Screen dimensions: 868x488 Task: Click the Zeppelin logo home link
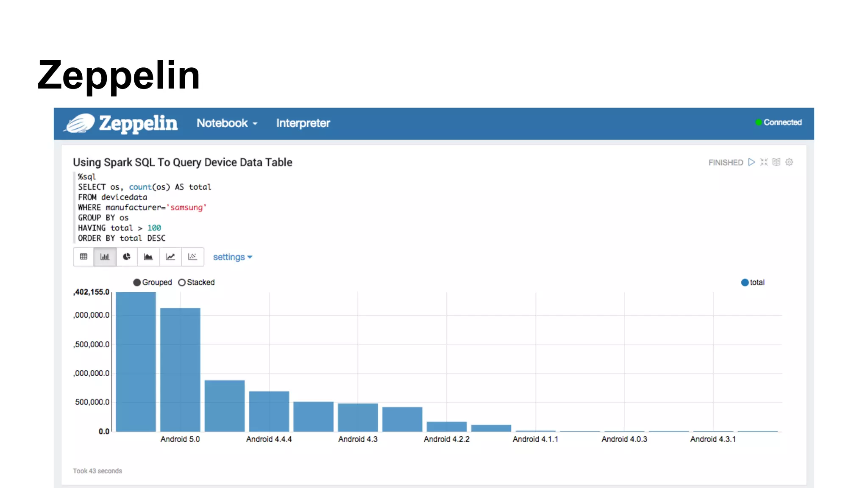[x=121, y=123]
